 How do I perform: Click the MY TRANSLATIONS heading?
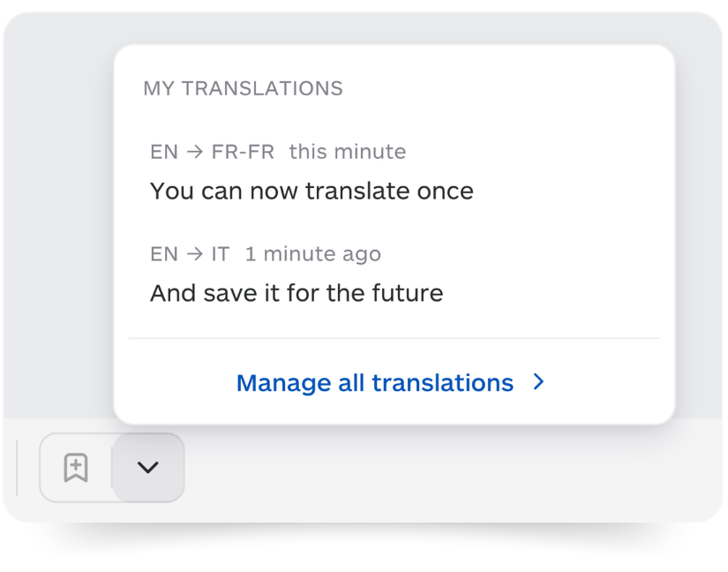click(x=243, y=88)
